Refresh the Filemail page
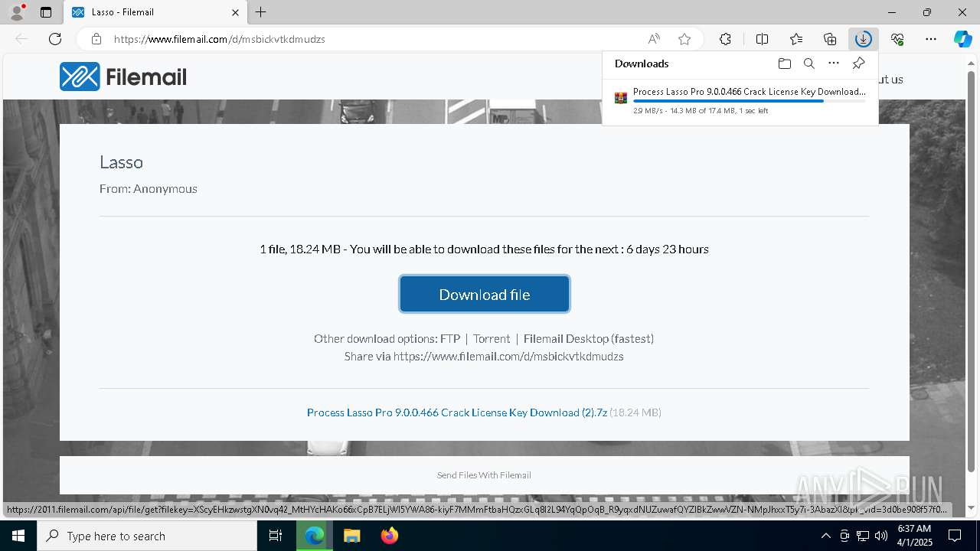This screenshot has height=551, width=980. [55, 39]
